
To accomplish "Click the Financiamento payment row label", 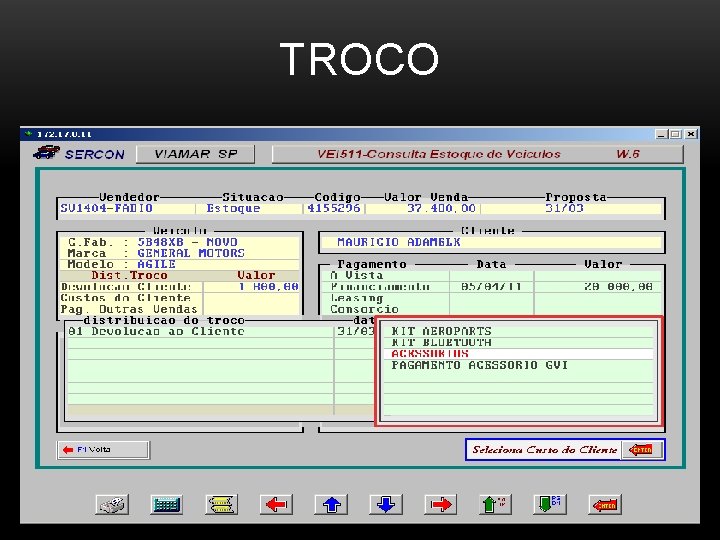I will point(380,287).
